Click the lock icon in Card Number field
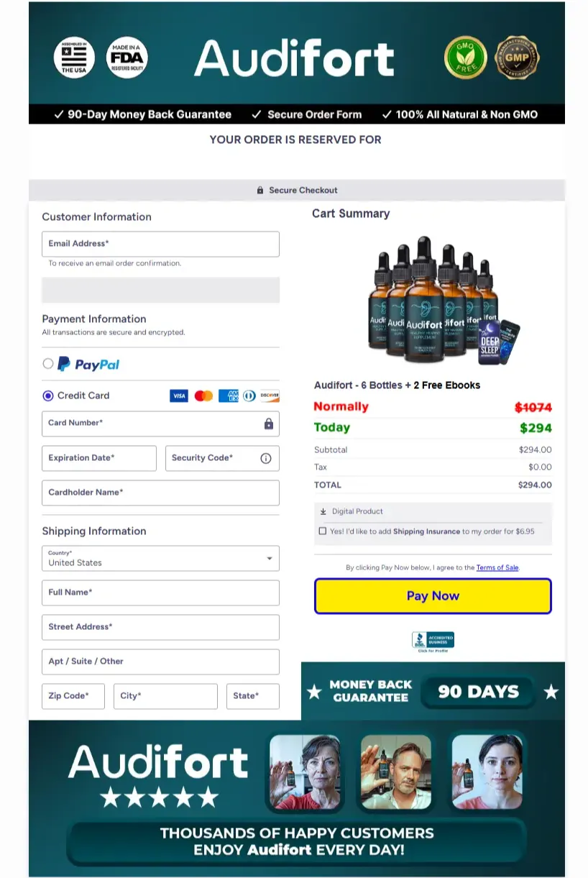 [268, 424]
